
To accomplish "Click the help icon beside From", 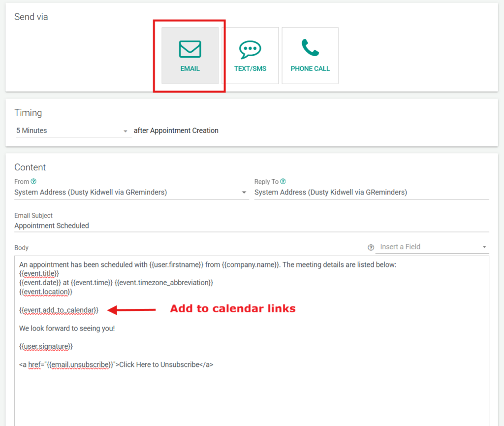I will [x=33, y=182].
